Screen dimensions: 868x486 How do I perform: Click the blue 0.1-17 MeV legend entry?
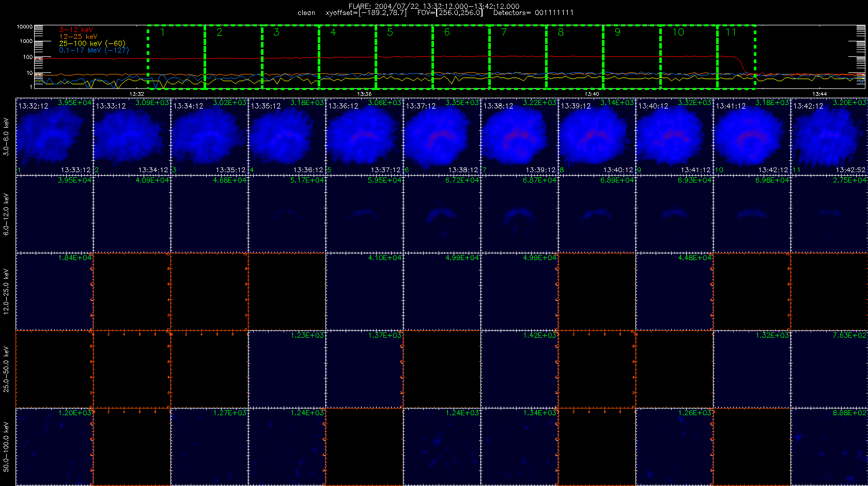tap(94, 50)
